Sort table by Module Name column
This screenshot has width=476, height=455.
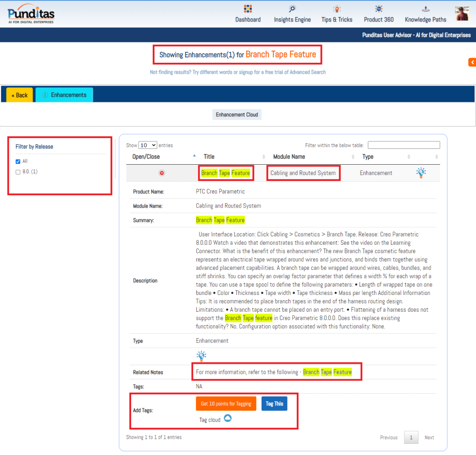click(x=289, y=157)
